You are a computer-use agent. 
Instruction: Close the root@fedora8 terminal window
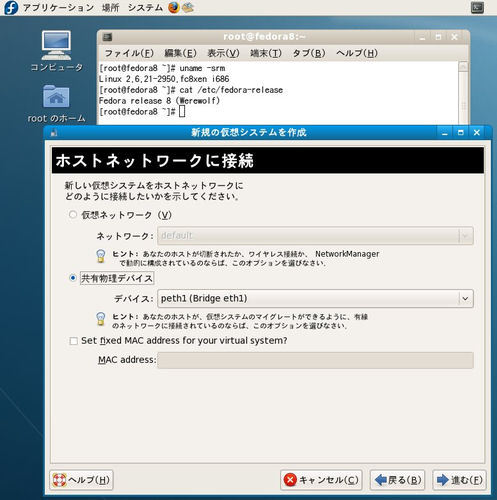454,37
